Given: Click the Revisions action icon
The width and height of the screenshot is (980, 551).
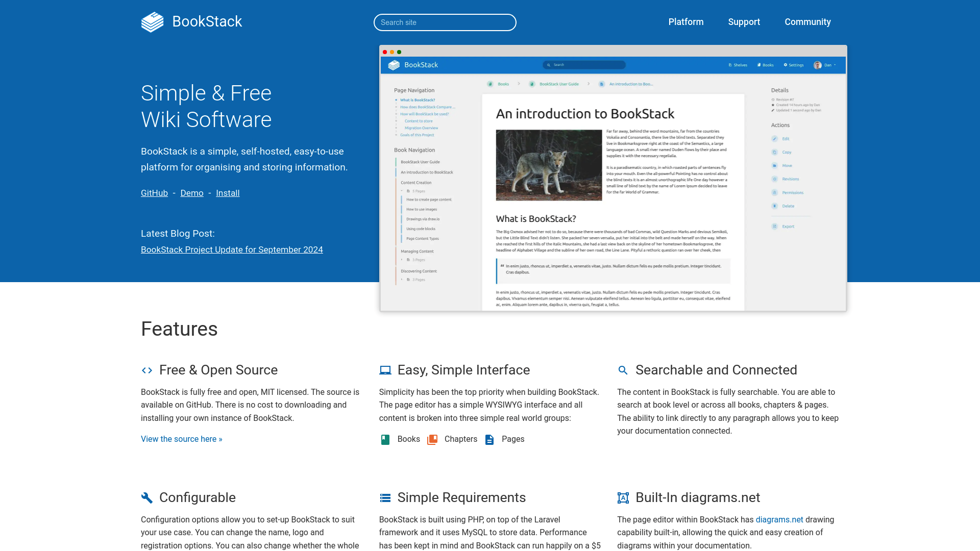Looking at the screenshot, I should coord(775,179).
